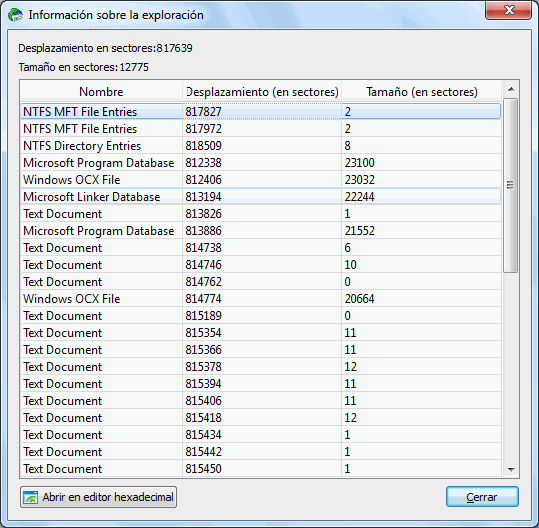The width and height of the screenshot is (539, 528).
Task: Click the scrollbar down arrow
Action: point(511,469)
